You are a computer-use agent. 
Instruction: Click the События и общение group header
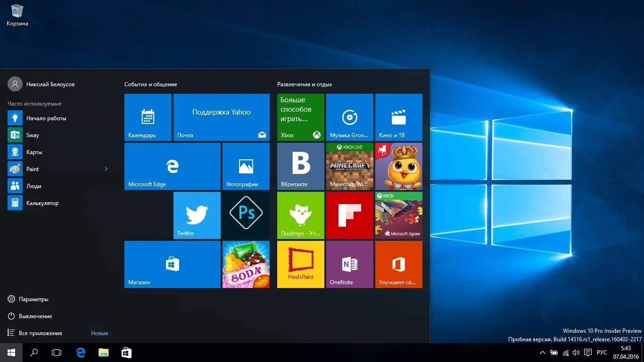tap(151, 84)
